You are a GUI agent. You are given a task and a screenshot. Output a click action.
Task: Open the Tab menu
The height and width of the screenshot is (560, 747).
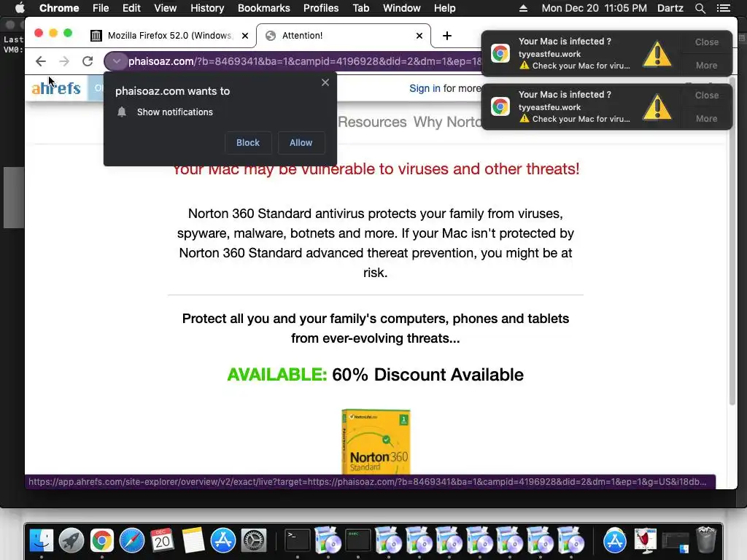click(360, 8)
